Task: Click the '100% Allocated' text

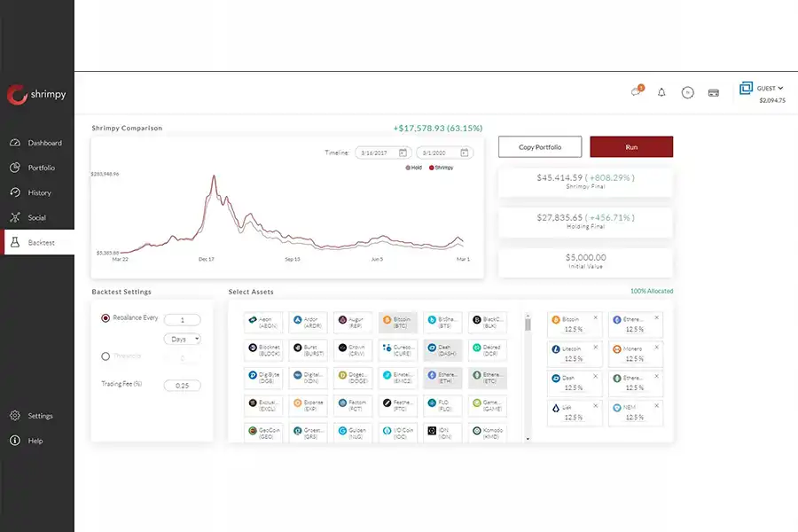Action: (x=652, y=291)
